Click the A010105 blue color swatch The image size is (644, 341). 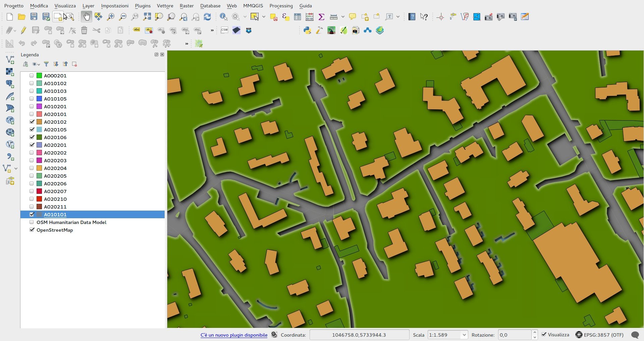click(x=39, y=99)
